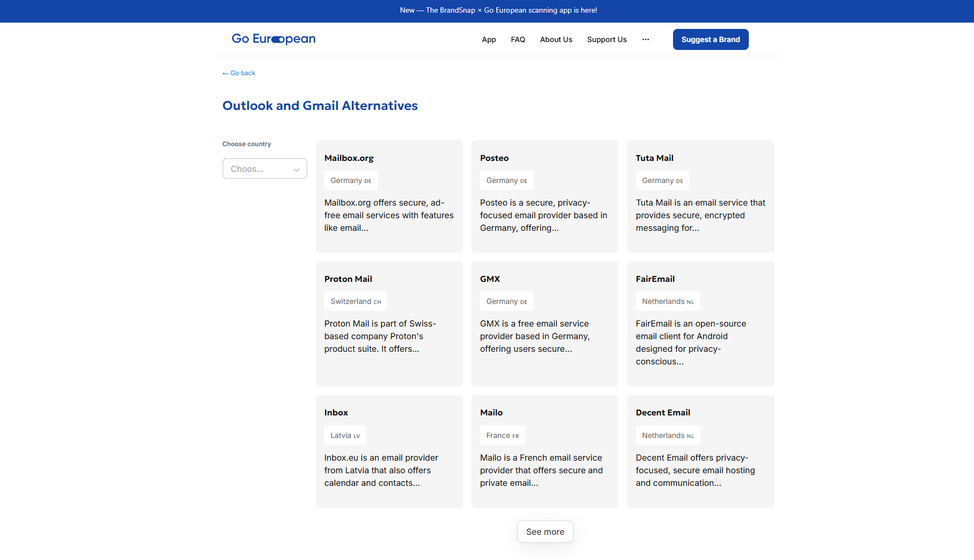The image size is (974, 560).
Task: Click 'Inbox.eu is an email provider' description
Action: (x=381, y=470)
